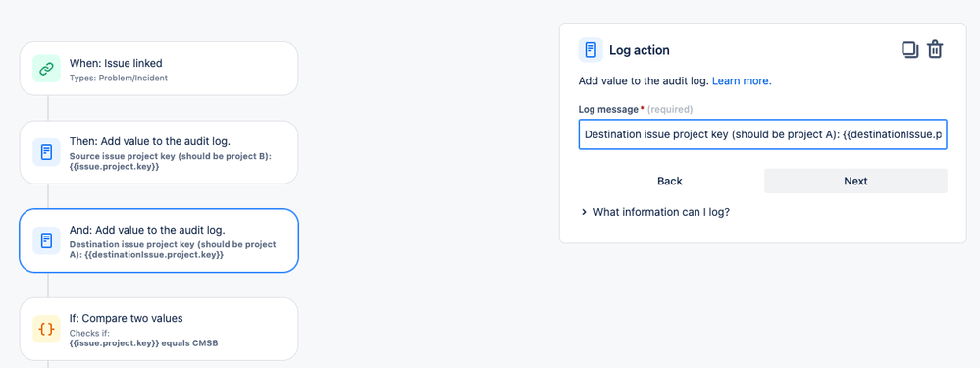Delete the Log action with the trash icon

click(934, 49)
